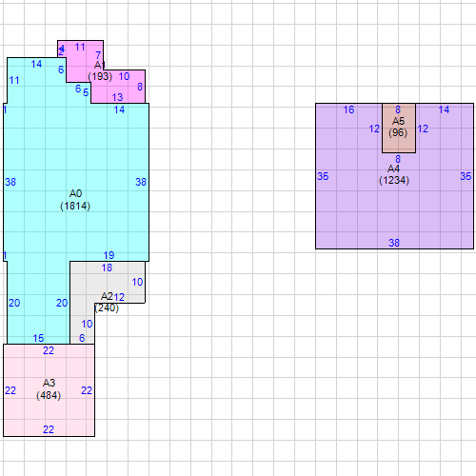Click the 6 dimension below the 14 atop A0
Viewport: 476px width, 476px height.
tap(61, 69)
